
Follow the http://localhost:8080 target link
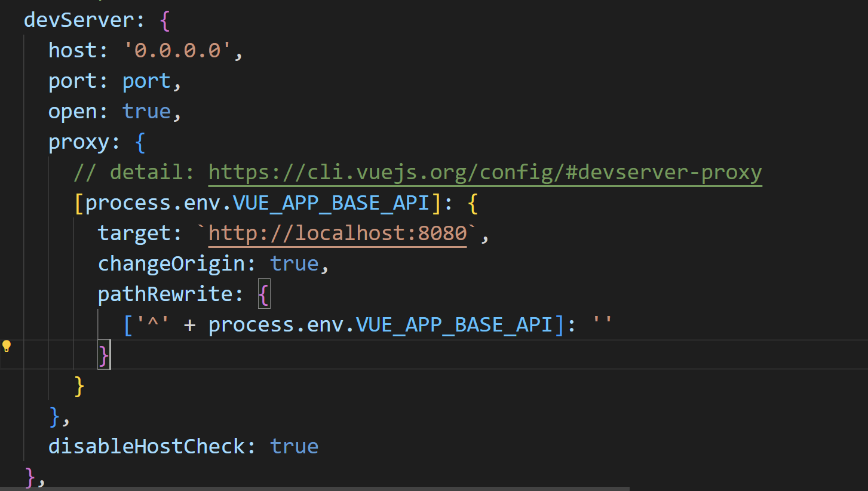click(x=337, y=234)
